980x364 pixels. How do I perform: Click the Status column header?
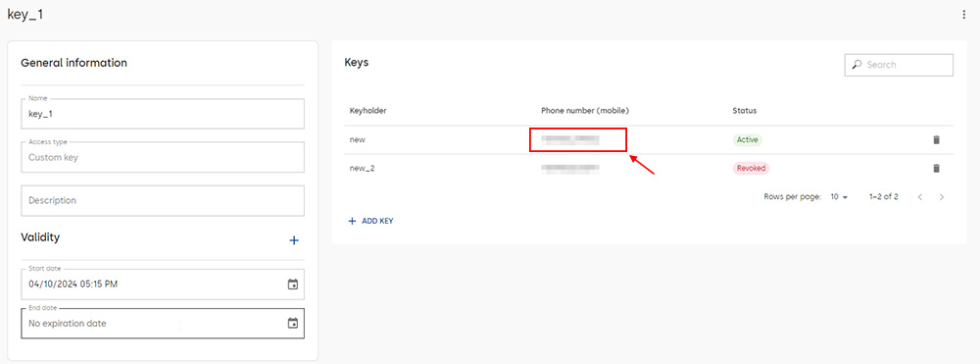tap(745, 111)
